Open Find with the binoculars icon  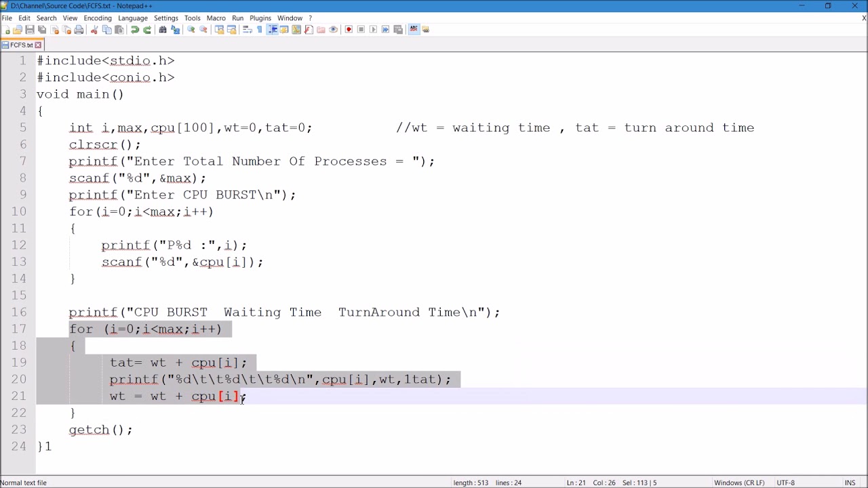pyautogui.click(x=163, y=29)
